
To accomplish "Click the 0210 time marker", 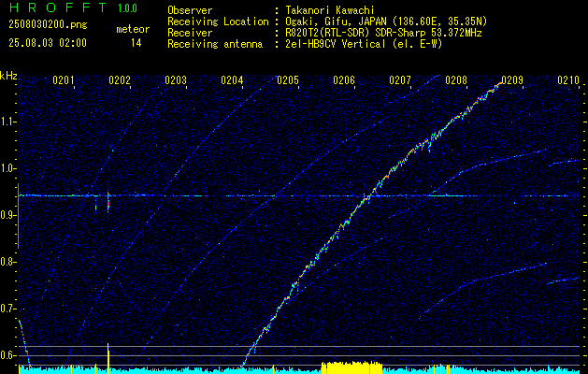I will (x=568, y=79).
